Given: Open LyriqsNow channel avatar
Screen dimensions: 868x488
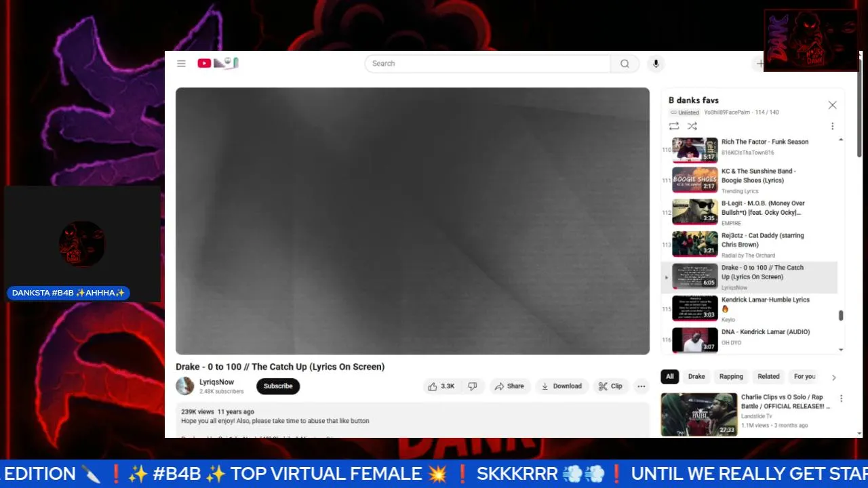Looking at the screenshot, I should [185, 386].
